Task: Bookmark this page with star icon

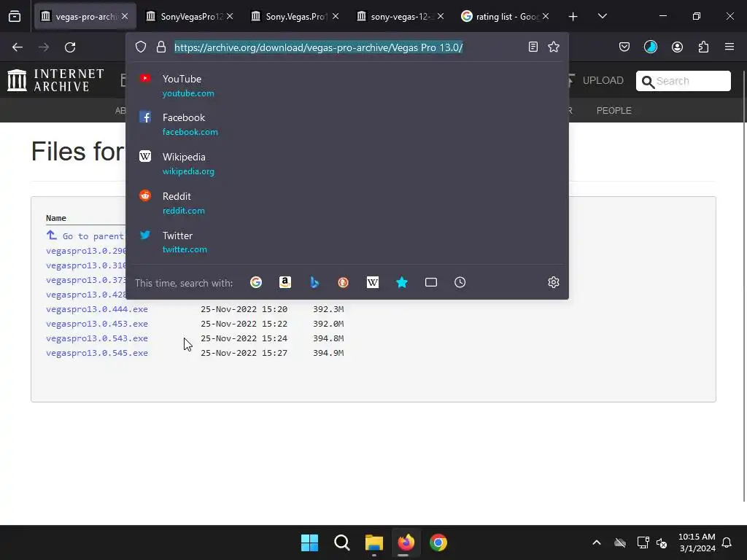Action: point(554,47)
